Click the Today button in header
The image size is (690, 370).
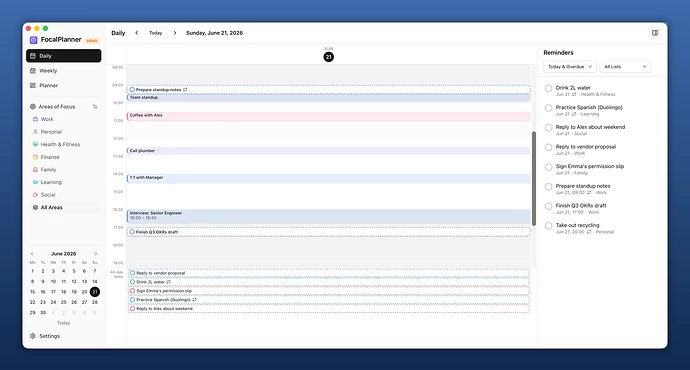pyautogui.click(x=156, y=33)
